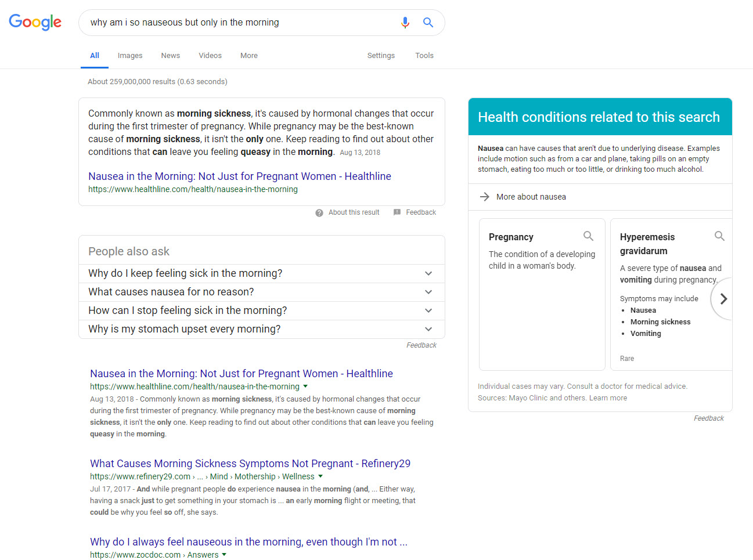Switch to the News tab
The image size is (753, 560).
point(170,56)
